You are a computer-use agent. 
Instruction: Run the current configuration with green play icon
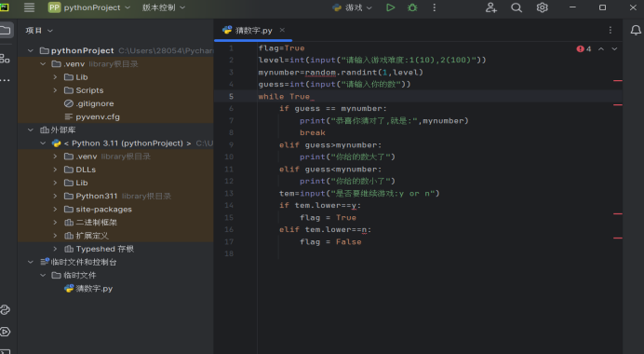tap(390, 7)
